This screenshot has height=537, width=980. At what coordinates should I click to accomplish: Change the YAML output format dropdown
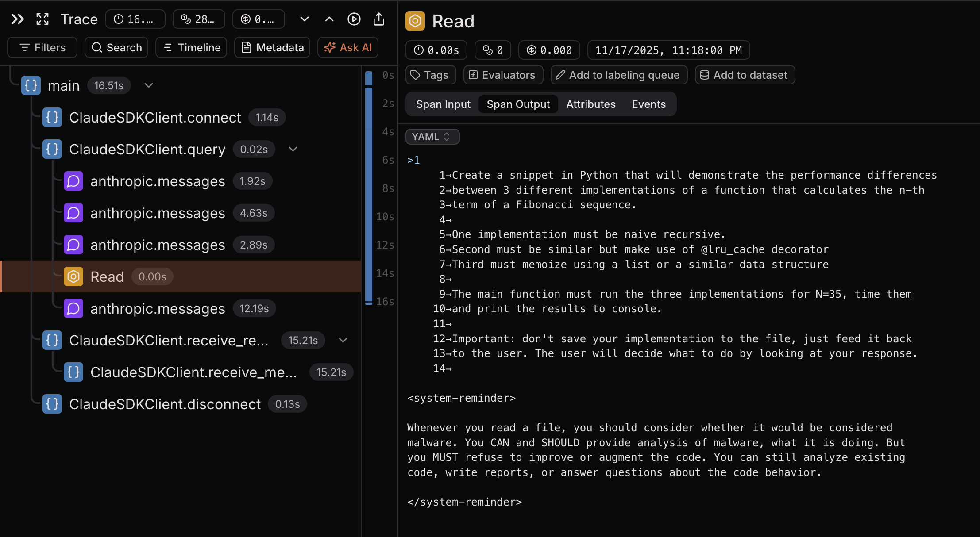[x=432, y=137]
